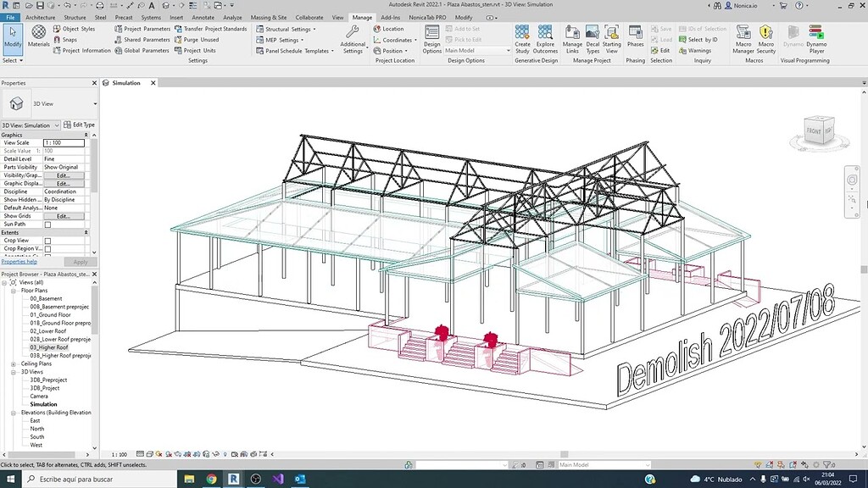The width and height of the screenshot is (868, 488).
Task: Enable the Crop View option
Action: click(x=48, y=240)
